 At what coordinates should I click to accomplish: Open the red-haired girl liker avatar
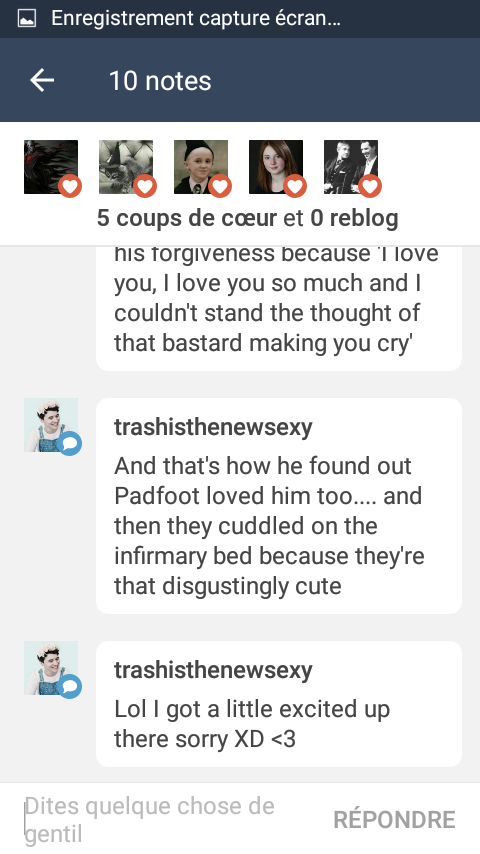(x=276, y=167)
